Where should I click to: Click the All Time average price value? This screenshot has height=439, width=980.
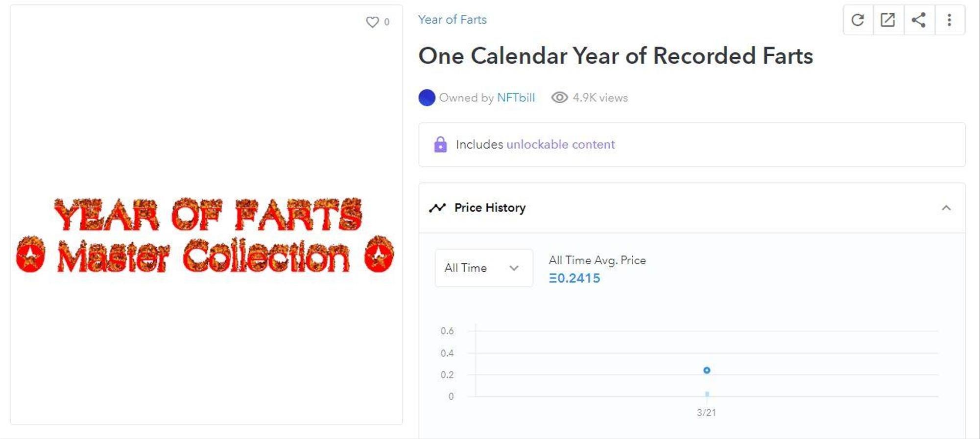pos(574,278)
